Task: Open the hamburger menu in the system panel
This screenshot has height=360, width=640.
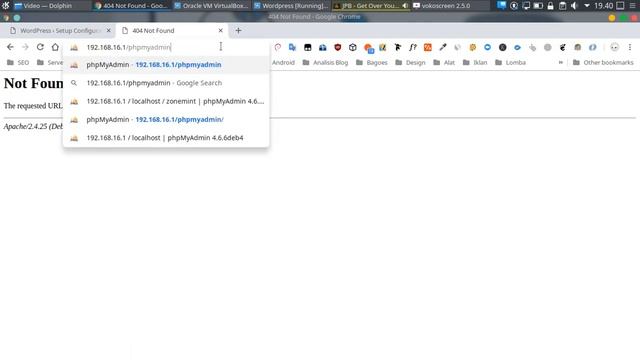Action: point(634,6)
